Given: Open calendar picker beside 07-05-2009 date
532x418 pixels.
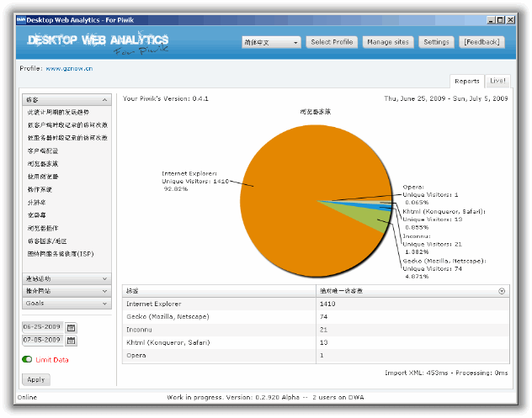Looking at the screenshot, I should (71, 341).
